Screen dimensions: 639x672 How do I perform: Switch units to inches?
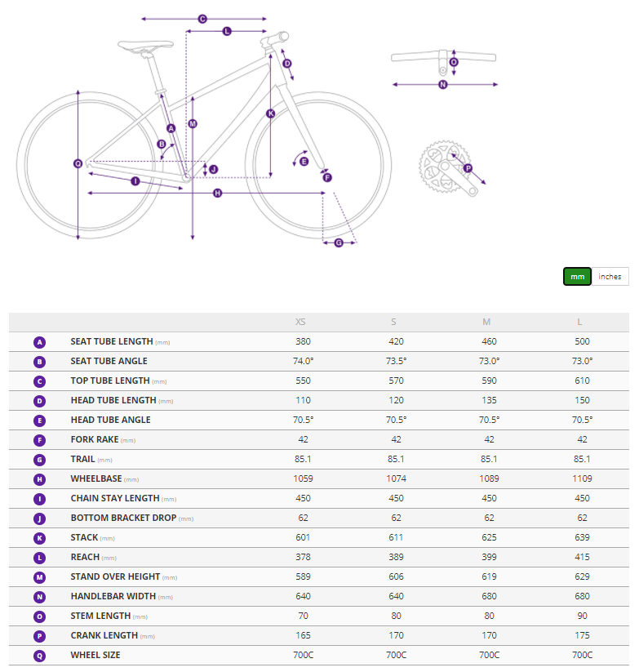pyautogui.click(x=610, y=277)
